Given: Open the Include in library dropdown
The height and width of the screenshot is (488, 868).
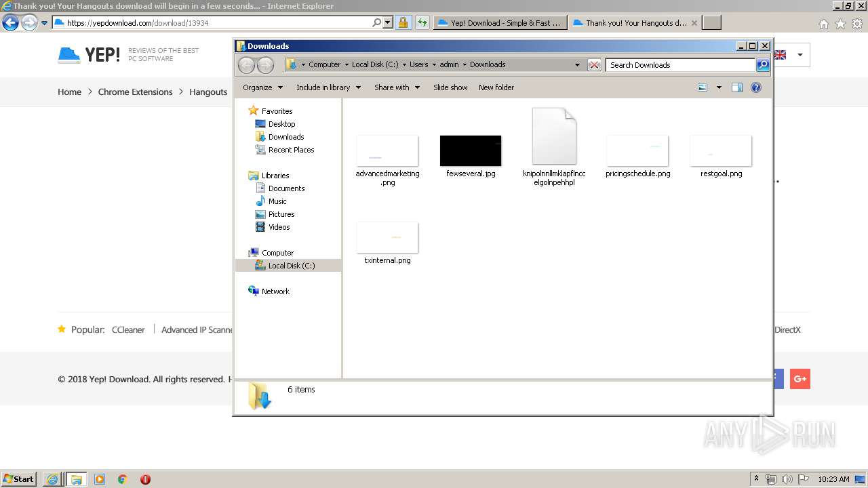Looking at the screenshot, I should click(328, 87).
